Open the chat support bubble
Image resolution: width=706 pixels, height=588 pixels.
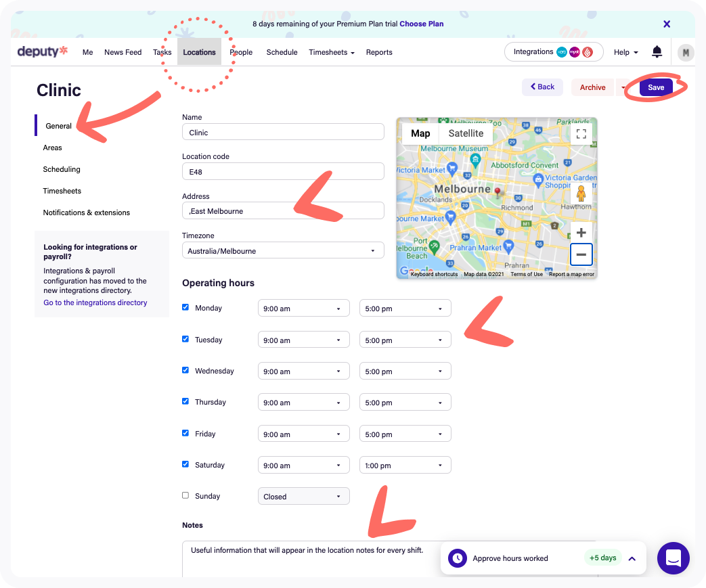coord(673,558)
